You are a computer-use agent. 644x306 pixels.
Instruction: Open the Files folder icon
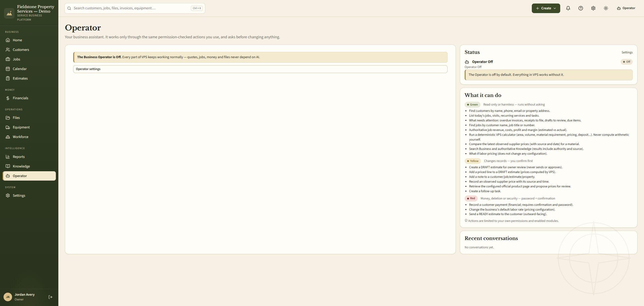click(8, 118)
